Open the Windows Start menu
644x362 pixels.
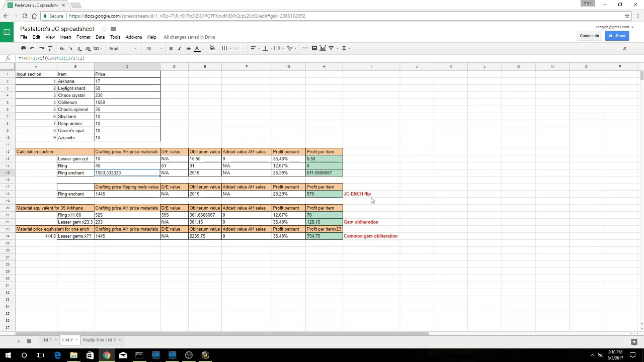(8, 355)
